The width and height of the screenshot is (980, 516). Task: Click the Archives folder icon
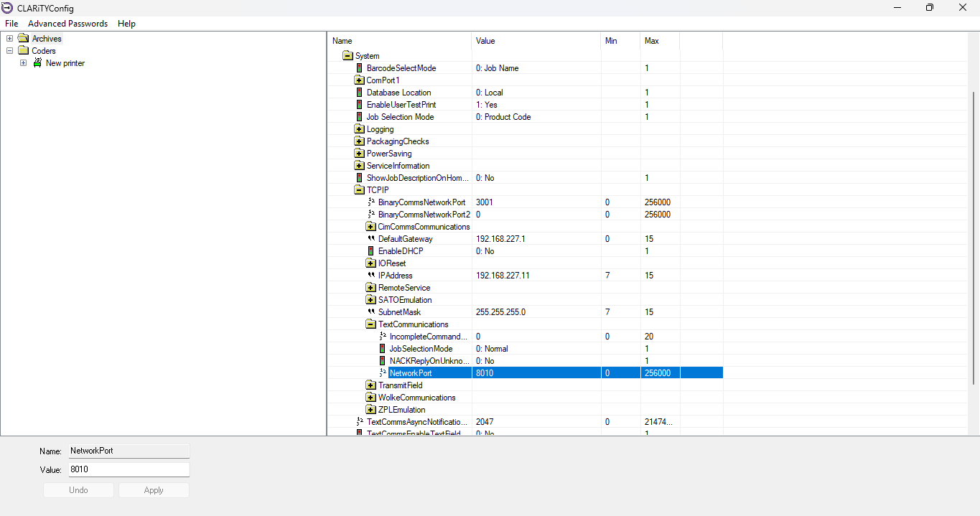23,39
